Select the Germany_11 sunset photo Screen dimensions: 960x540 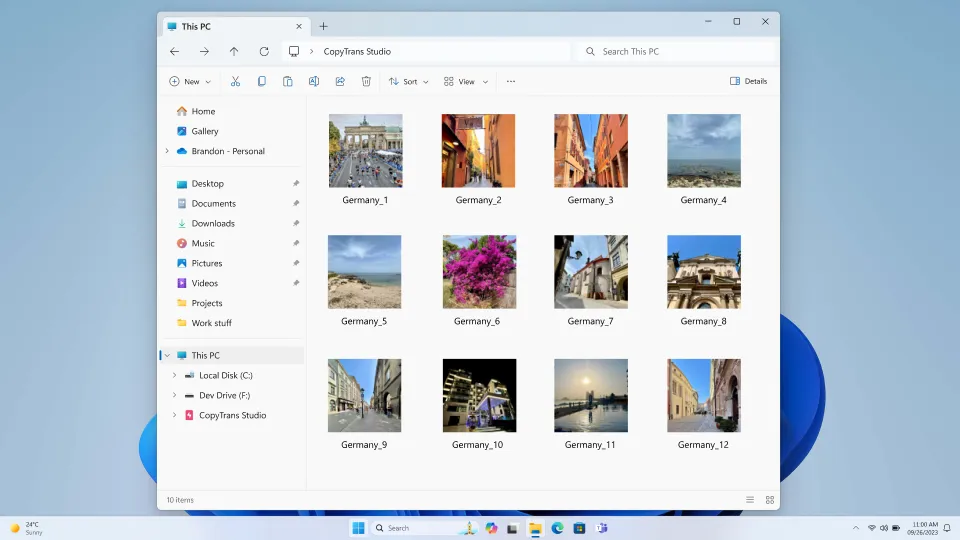click(591, 396)
